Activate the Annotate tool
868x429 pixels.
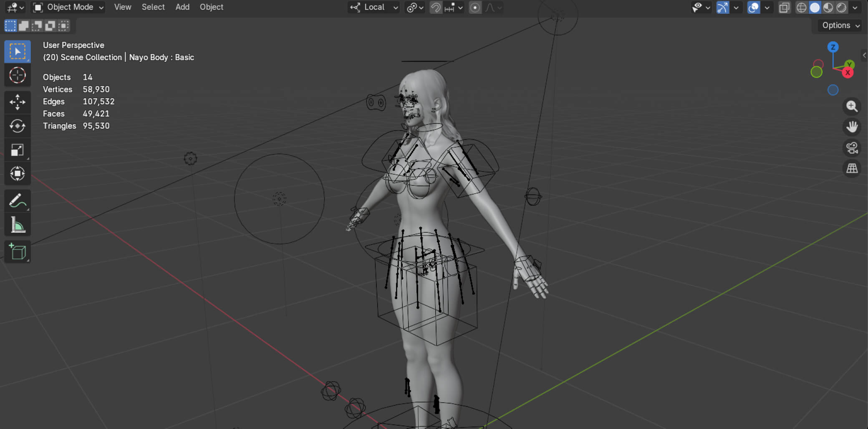18,201
